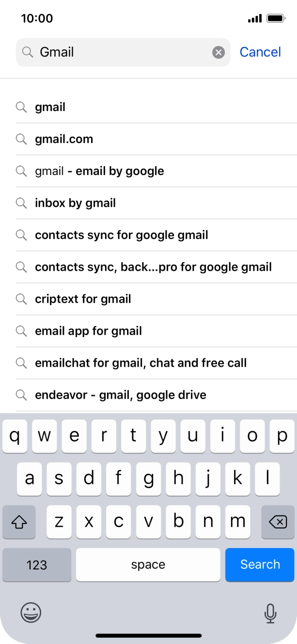Image resolution: width=297 pixels, height=644 pixels.
Task: Toggle uppercase typing via the shift key
Action: point(19,522)
